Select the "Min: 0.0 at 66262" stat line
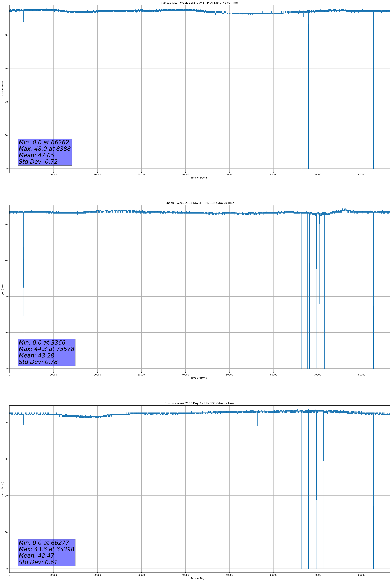Image resolution: width=392 pixels, height=581 pixels. pos(44,142)
